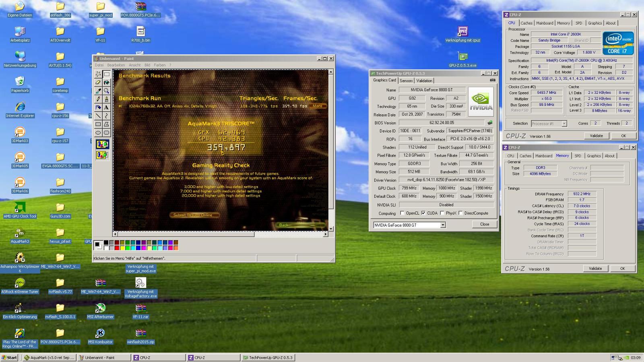Click Paint's vertical scrollbar down arrow
Image resolution: width=644 pixels, height=362 pixels.
pyautogui.click(x=331, y=229)
